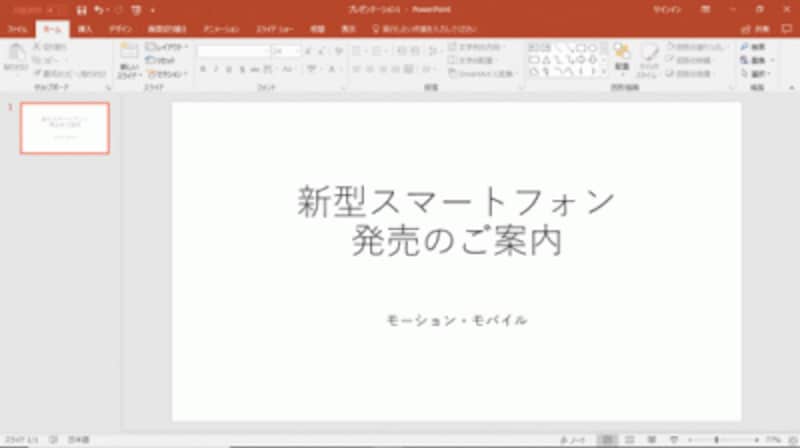Open the アニメーション ribbon tab
Viewport: 800px width, 448px height.
221,29
